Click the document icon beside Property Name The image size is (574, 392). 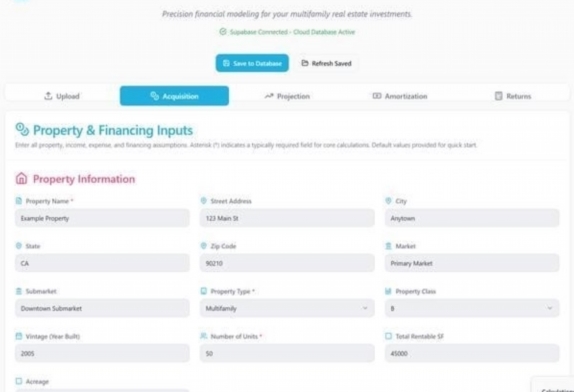tap(19, 201)
